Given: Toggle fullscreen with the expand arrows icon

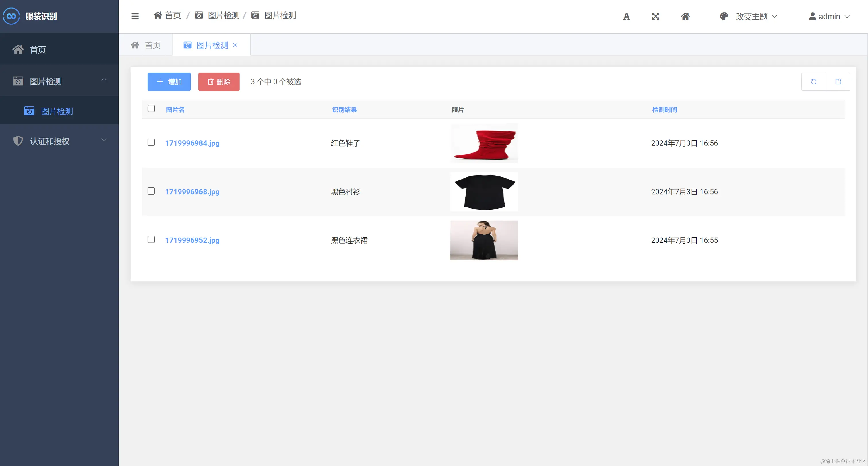Looking at the screenshot, I should point(655,16).
